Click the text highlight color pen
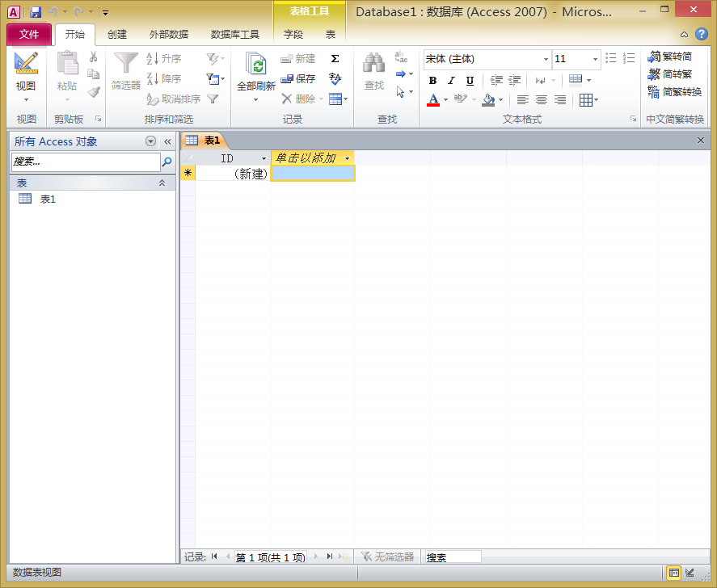 tap(460, 99)
